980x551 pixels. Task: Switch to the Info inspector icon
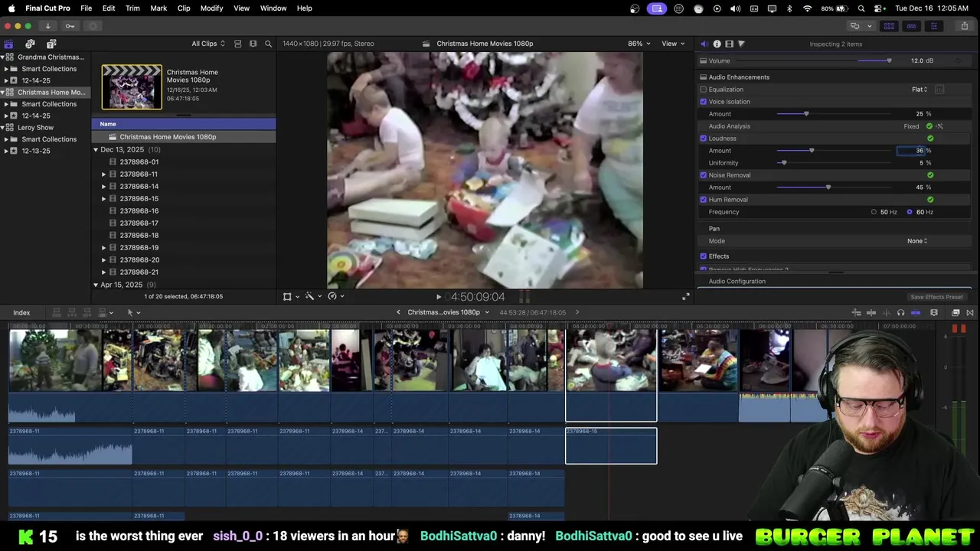[717, 44]
